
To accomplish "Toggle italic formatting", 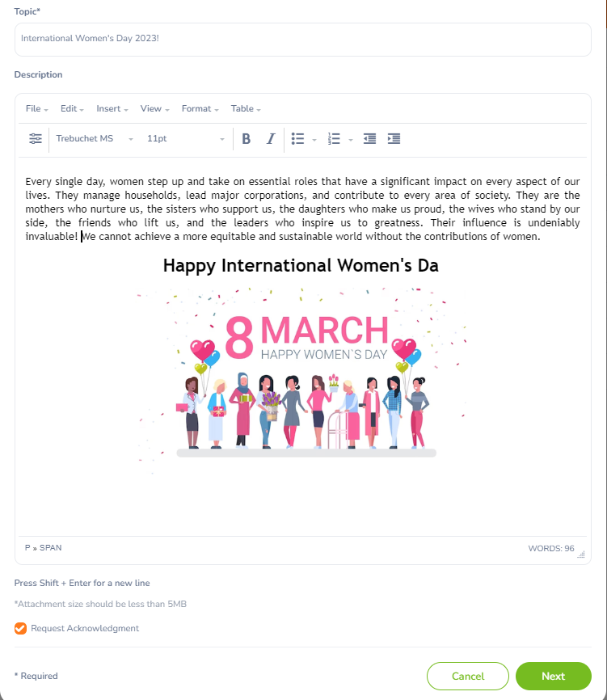I will pyautogui.click(x=271, y=139).
